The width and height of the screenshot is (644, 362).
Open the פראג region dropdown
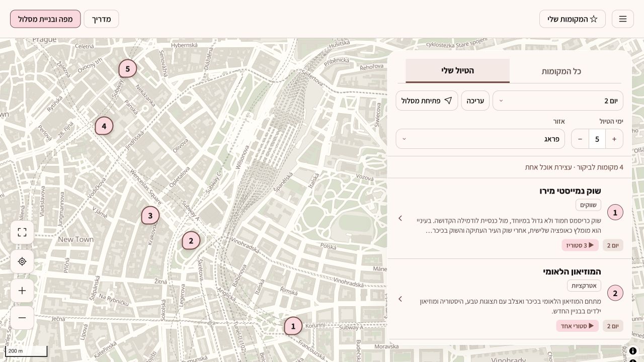tap(480, 139)
